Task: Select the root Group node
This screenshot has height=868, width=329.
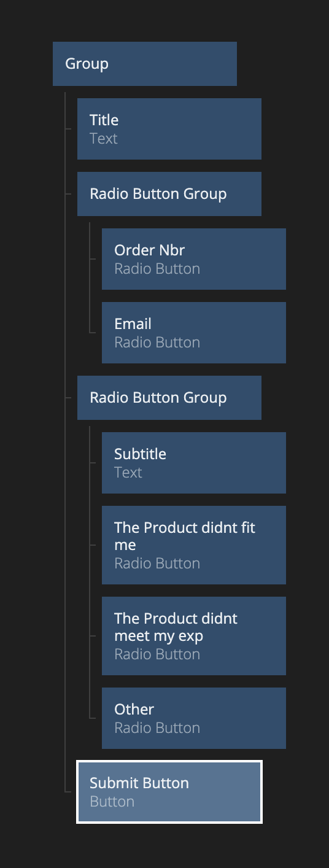Action: pos(145,64)
